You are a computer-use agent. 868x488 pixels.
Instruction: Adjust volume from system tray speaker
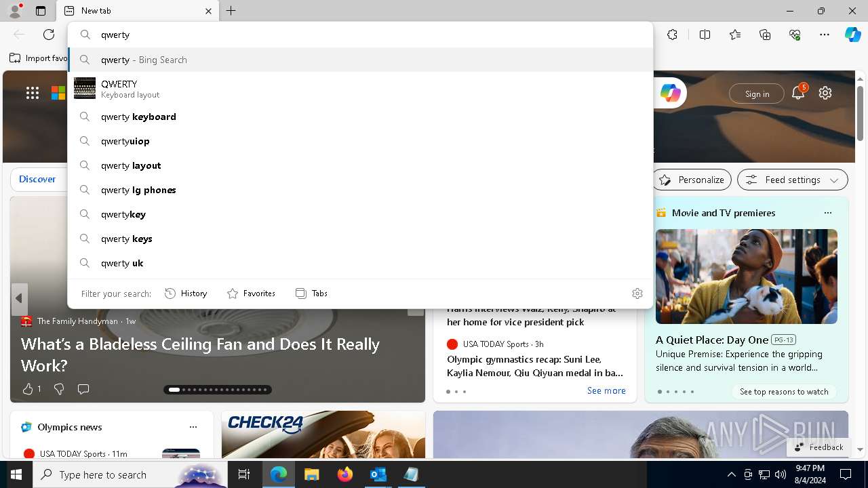click(781, 474)
